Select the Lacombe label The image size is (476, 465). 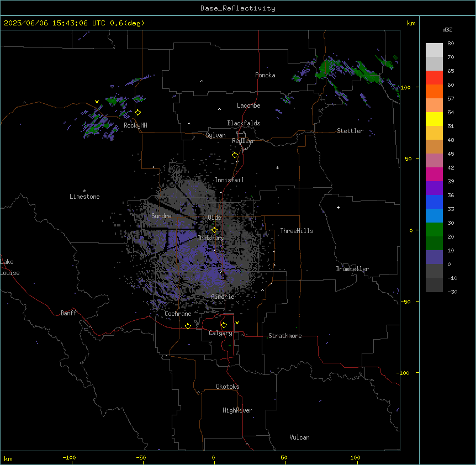click(x=248, y=105)
